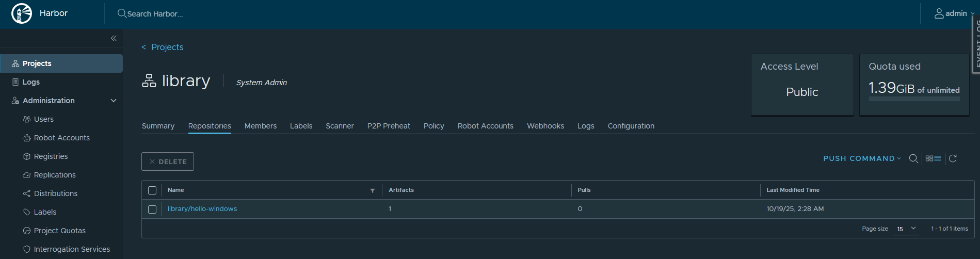The height and width of the screenshot is (259, 980).
Task: Open the project Labels tab
Action: tap(301, 126)
